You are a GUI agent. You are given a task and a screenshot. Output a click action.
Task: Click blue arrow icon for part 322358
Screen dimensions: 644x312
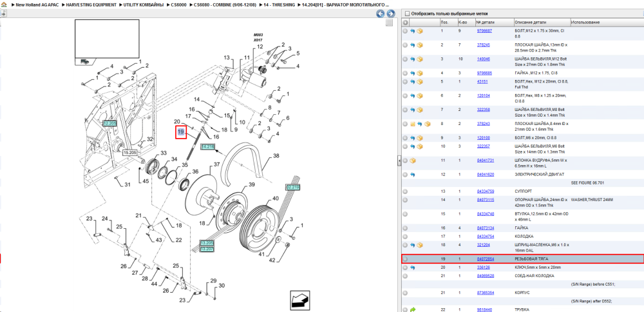tap(413, 110)
